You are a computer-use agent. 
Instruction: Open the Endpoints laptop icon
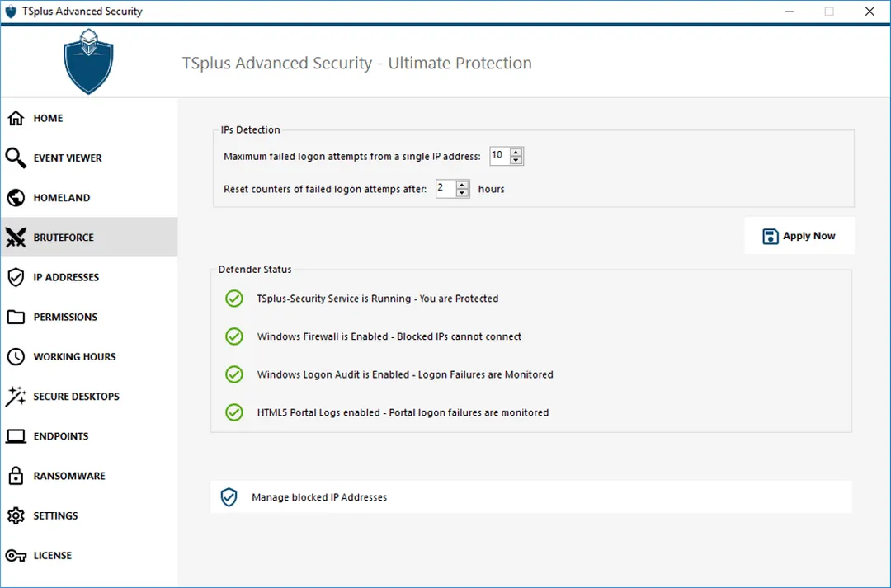pos(16,436)
